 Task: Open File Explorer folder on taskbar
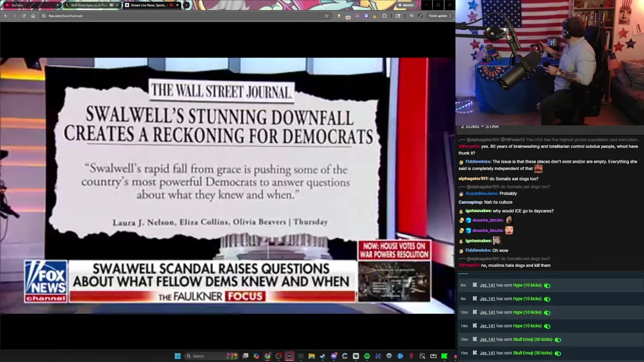pyautogui.click(x=311, y=356)
